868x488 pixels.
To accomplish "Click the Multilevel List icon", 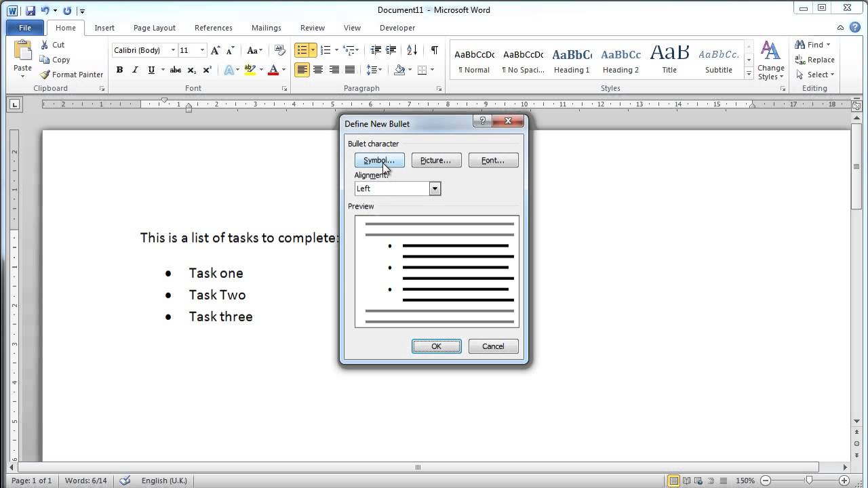I will [349, 50].
